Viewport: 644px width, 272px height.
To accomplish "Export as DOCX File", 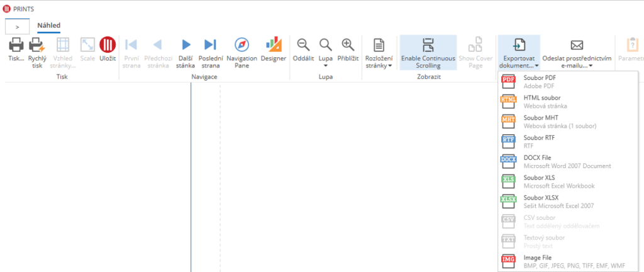I will 539,162.
